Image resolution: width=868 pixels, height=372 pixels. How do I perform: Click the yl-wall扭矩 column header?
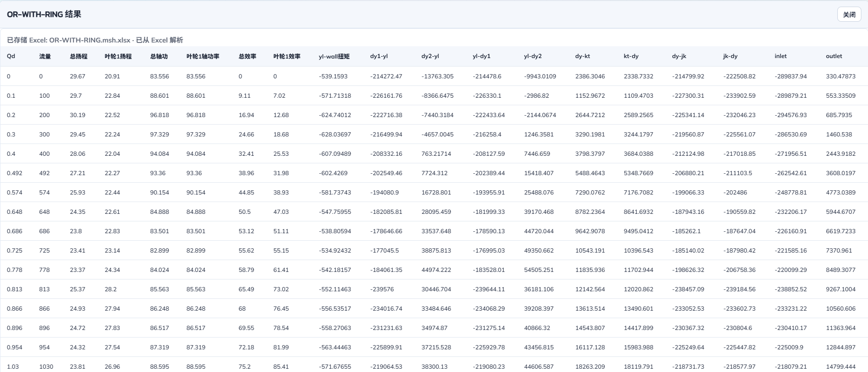(334, 56)
